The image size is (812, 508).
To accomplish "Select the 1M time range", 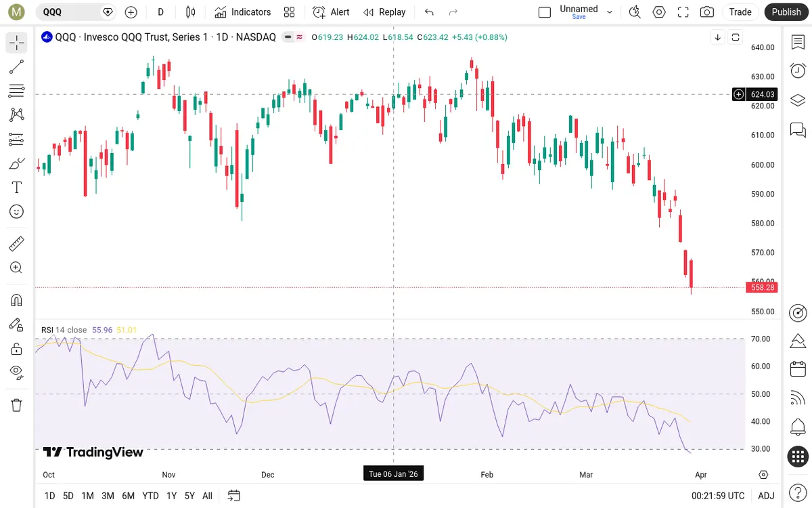I will [87, 496].
